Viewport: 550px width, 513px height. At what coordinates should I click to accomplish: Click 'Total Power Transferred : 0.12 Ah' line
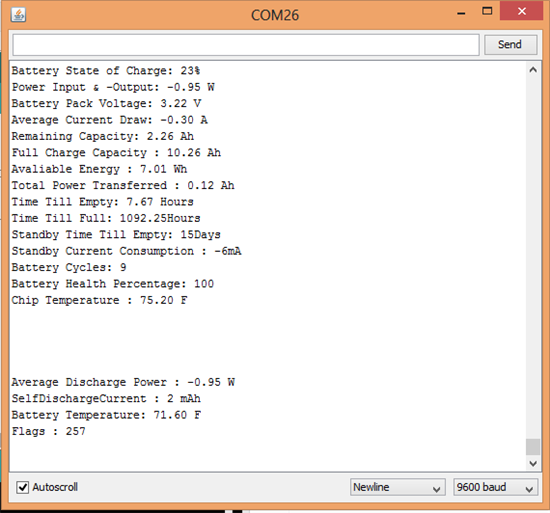[x=123, y=185]
